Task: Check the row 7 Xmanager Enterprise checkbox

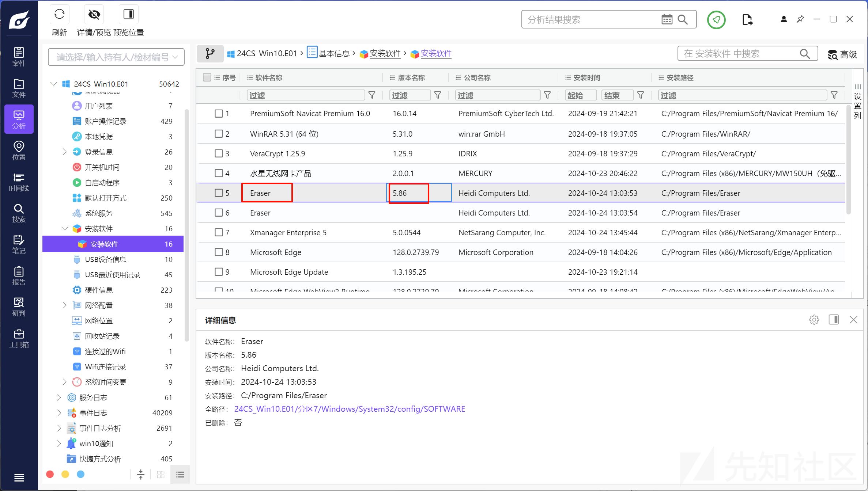Action: point(219,232)
